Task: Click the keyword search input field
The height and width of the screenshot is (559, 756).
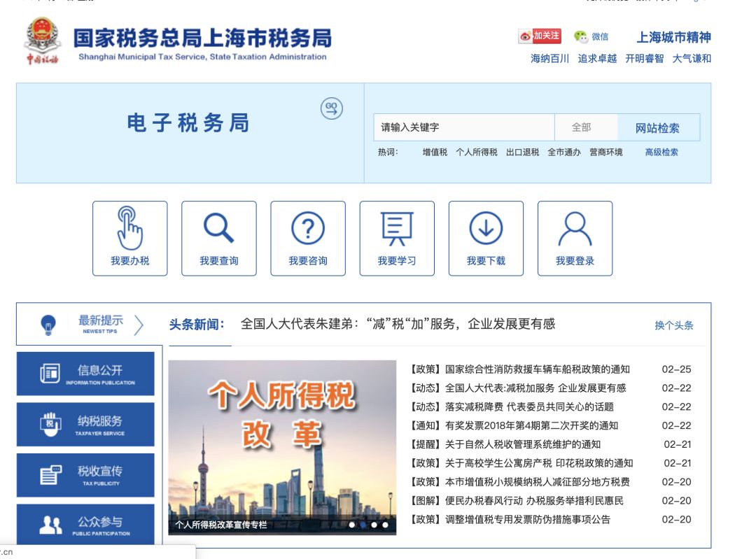Action: point(462,127)
